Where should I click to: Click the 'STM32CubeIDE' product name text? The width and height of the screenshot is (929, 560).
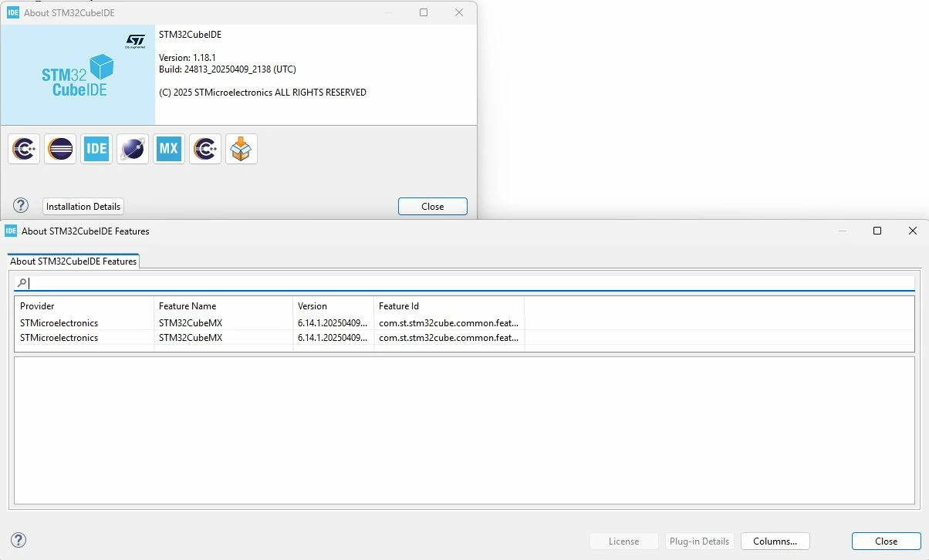pos(190,35)
